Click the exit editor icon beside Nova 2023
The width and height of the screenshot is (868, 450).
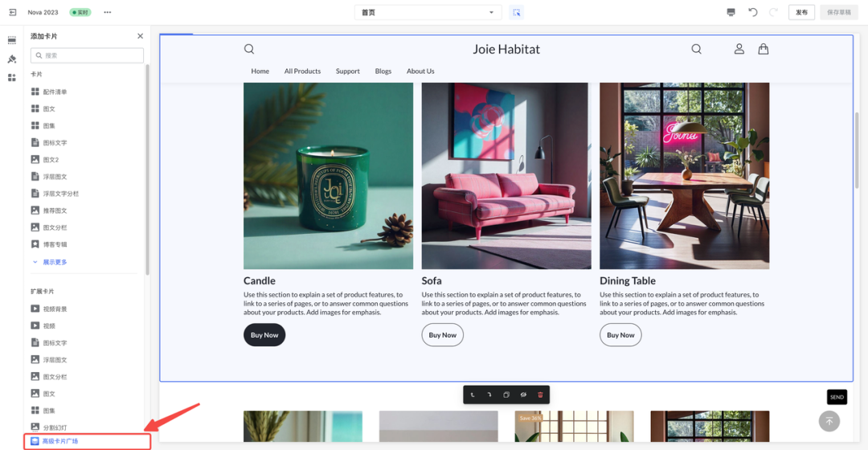12,12
